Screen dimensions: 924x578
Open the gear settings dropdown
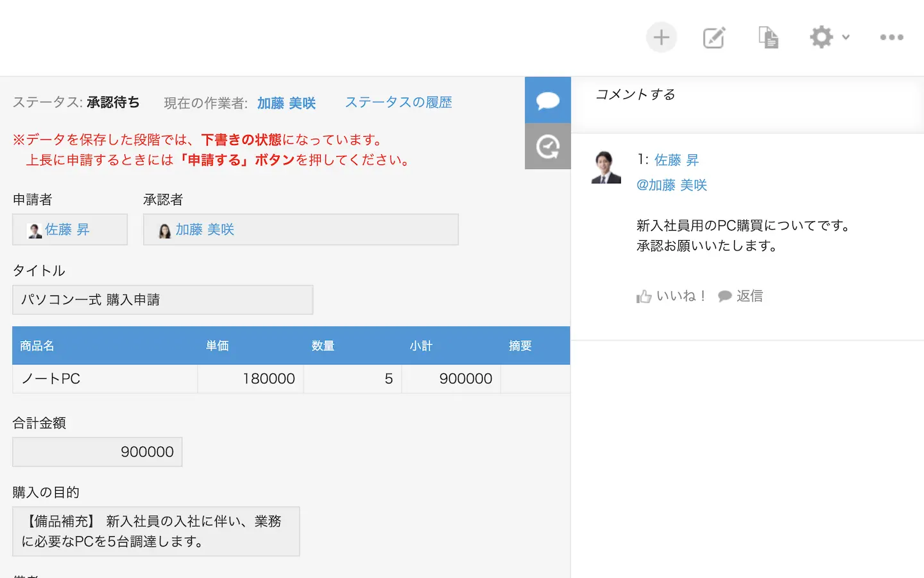click(x=828, y=38)
